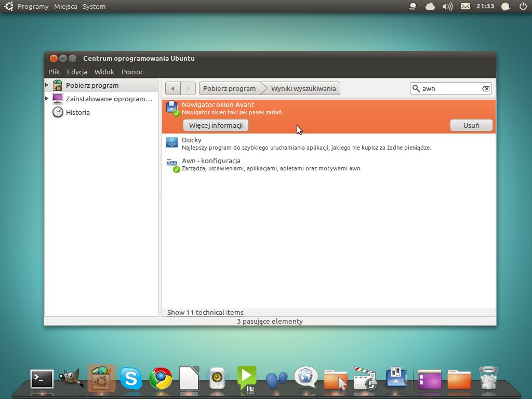This screenshot has width=532, height=399.
Task: Open the cloud indicator in panel
Action: pos(430,6)
